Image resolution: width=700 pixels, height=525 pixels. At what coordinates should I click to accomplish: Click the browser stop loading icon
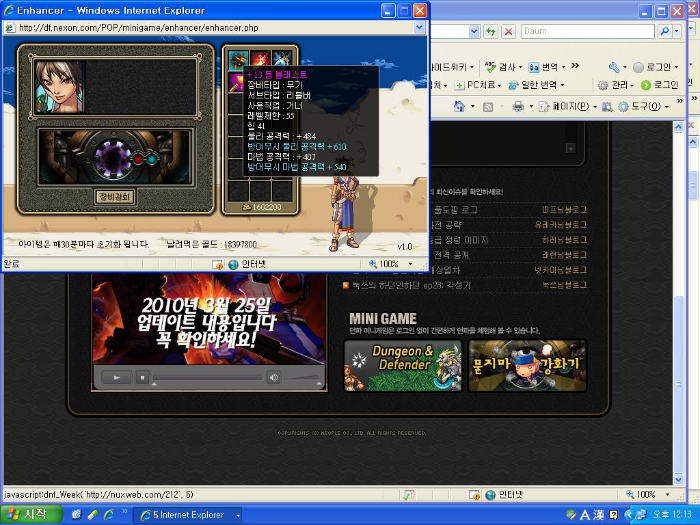pos(508,31)
